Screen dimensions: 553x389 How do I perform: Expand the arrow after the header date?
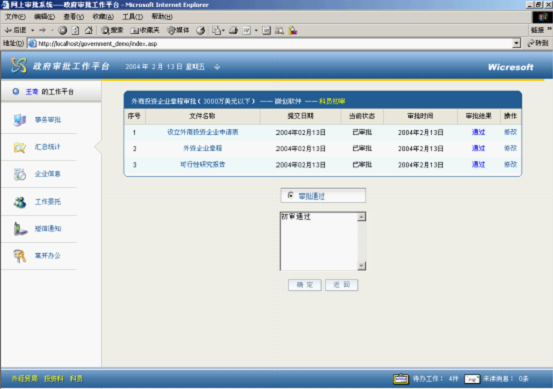(217, 67)
